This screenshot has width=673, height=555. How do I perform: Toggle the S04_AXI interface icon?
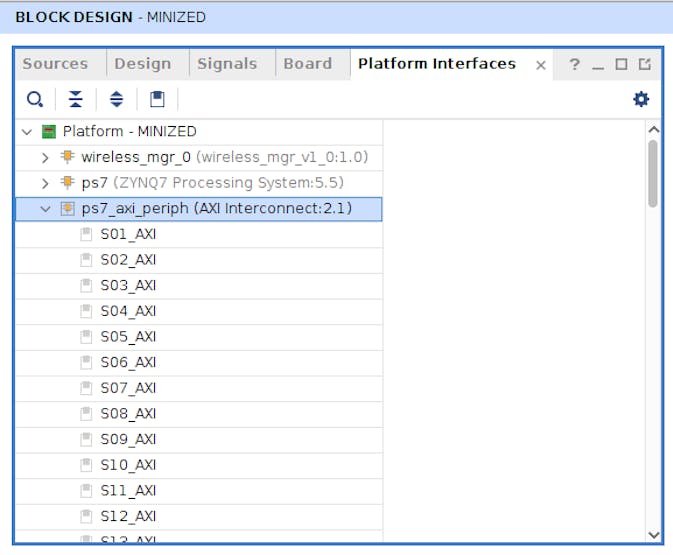86,311
